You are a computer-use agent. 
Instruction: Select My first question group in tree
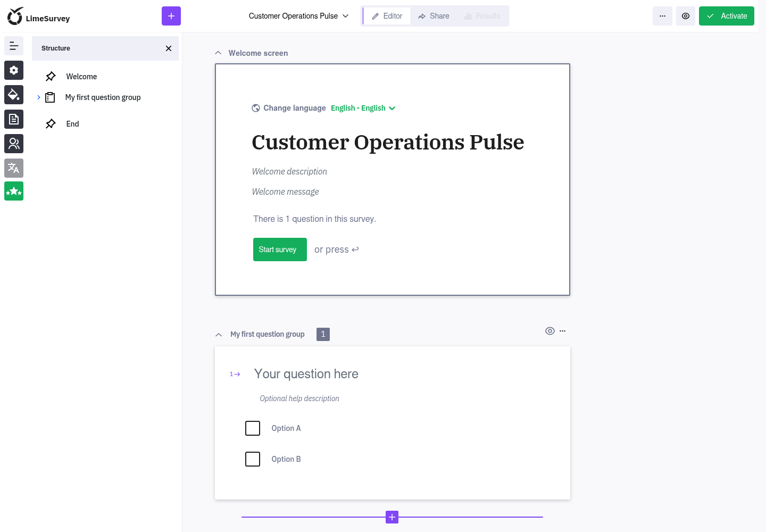[x=103, y=97]
